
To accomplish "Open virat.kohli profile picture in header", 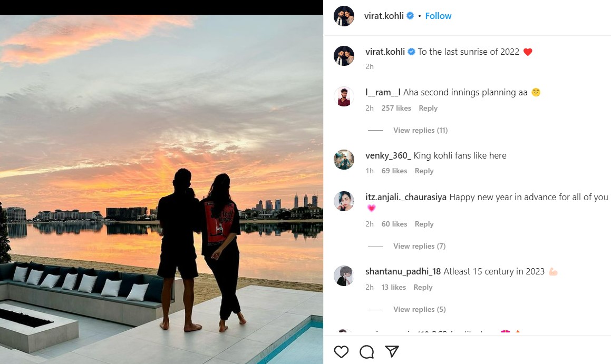I will point(344,16).
